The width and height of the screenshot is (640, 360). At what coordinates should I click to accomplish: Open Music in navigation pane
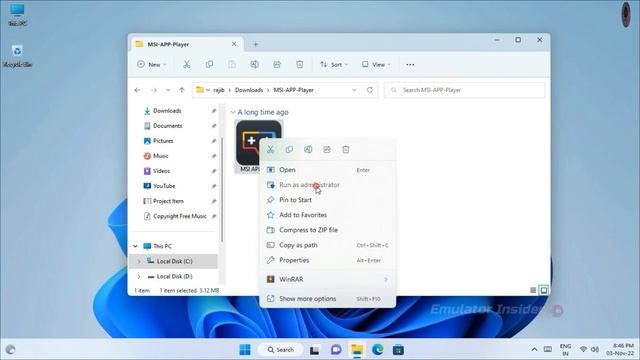point(160,156)
